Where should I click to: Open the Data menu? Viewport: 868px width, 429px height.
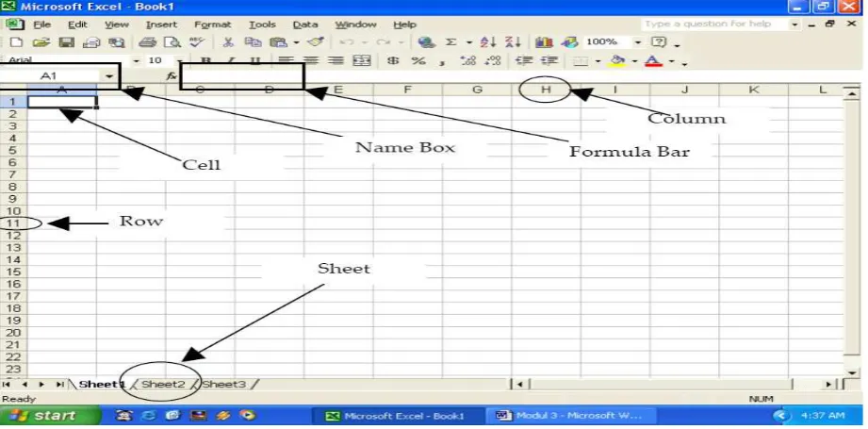pos(305,25)
